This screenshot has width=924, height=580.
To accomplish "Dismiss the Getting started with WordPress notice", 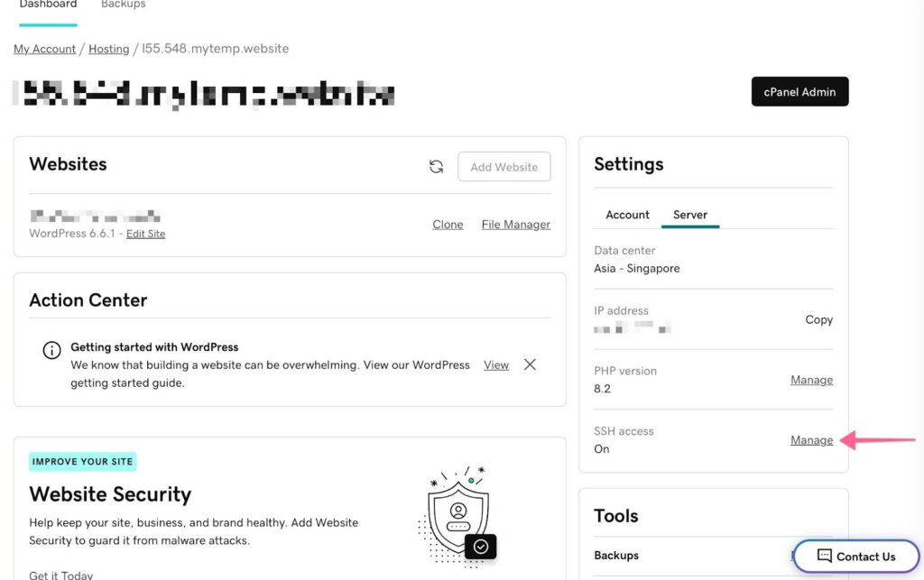I will [530, 364].
